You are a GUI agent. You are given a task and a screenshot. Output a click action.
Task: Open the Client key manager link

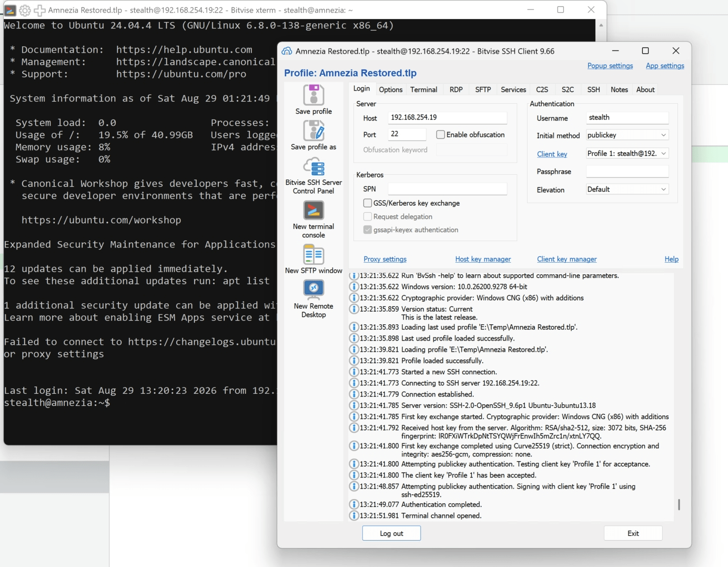pos(567,259)
